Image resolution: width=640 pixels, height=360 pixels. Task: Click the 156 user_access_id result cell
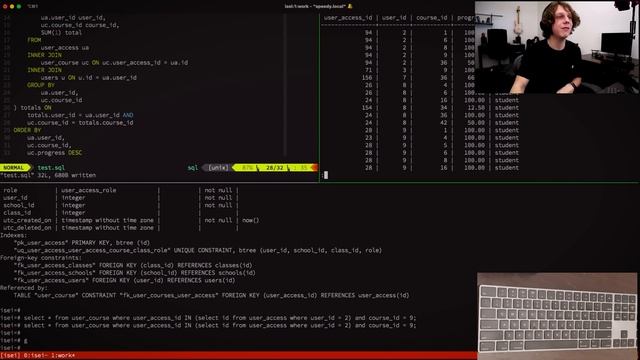pyautogui.click(x=367, y=78)
